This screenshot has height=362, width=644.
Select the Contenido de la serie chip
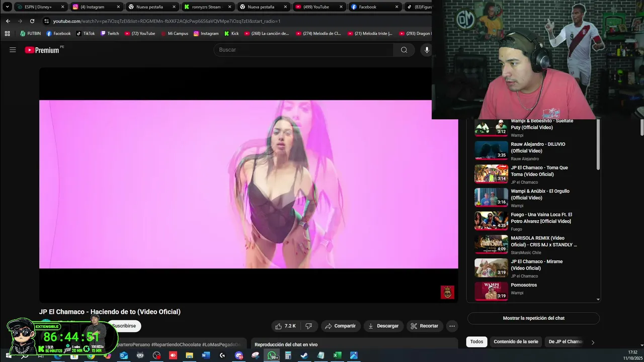[x=516, y=341]
